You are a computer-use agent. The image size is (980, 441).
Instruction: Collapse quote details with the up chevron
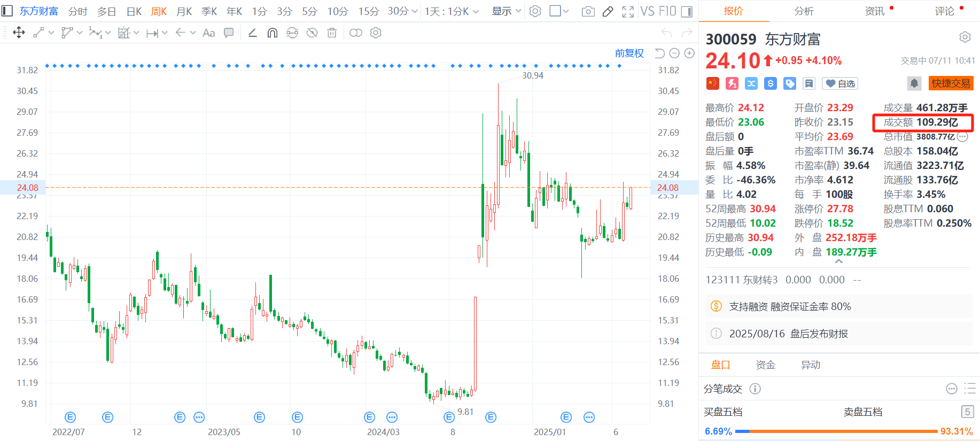[839, 261]
